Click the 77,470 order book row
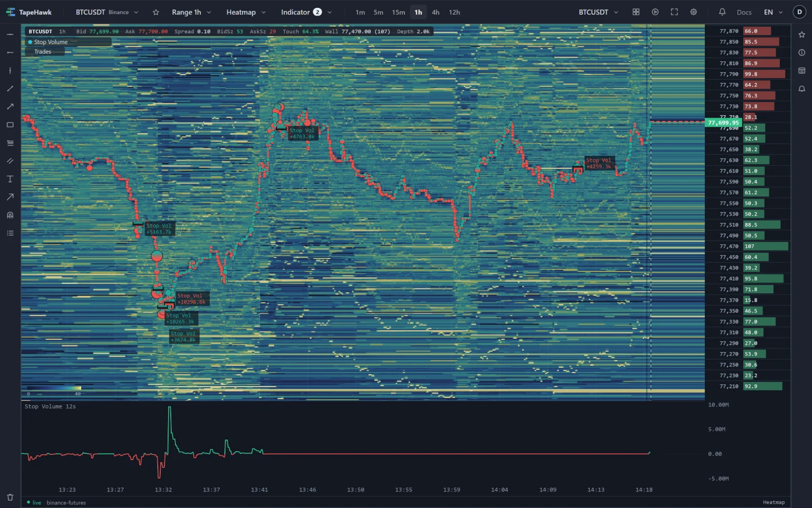812x508 pixels. 747,246
